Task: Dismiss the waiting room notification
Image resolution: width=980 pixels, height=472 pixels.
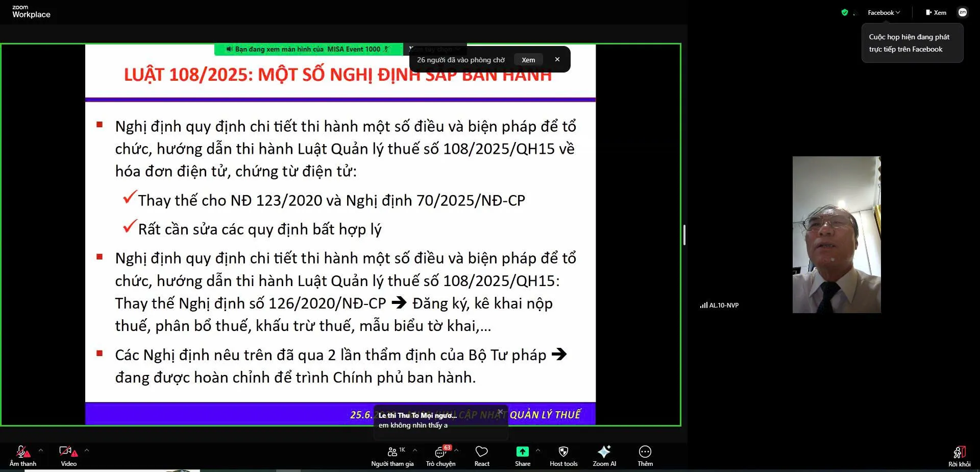Action: point(557,59)
